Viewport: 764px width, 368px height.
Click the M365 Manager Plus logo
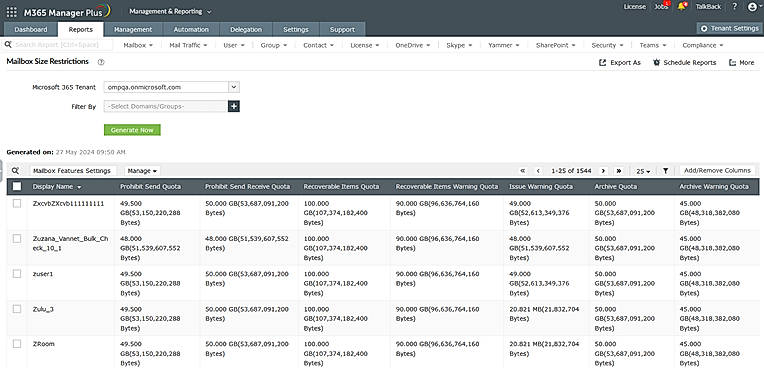[67, 12]
